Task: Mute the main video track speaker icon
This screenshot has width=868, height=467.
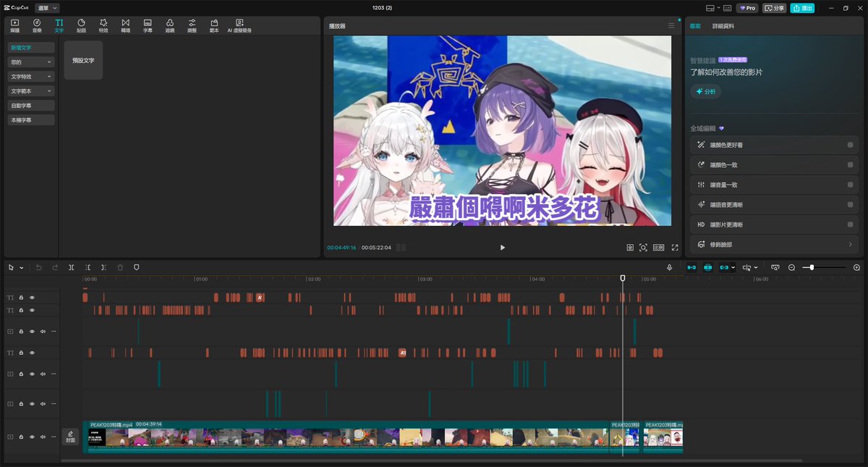Action: 43,437
